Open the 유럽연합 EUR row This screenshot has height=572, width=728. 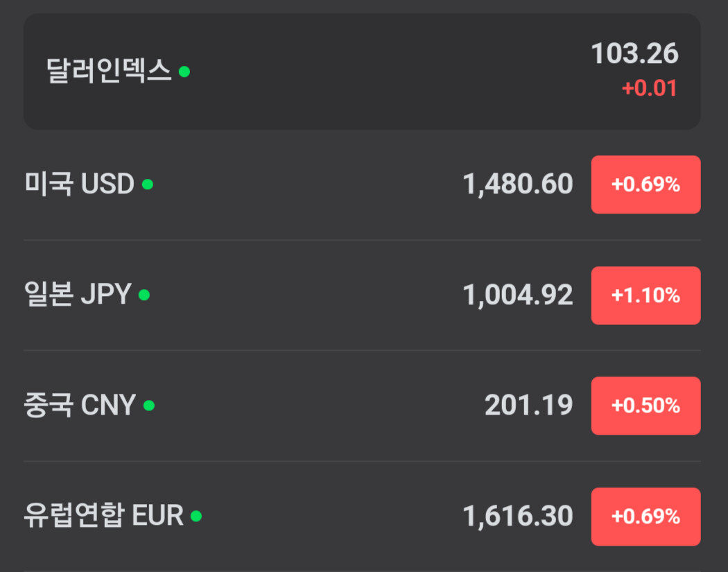click(x=103, y=517)
